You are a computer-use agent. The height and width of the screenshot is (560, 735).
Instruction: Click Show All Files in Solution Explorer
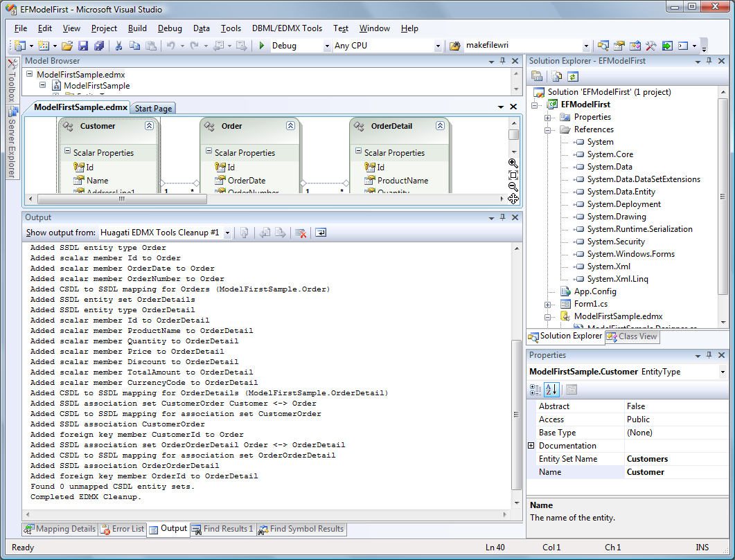pos(557,76)
